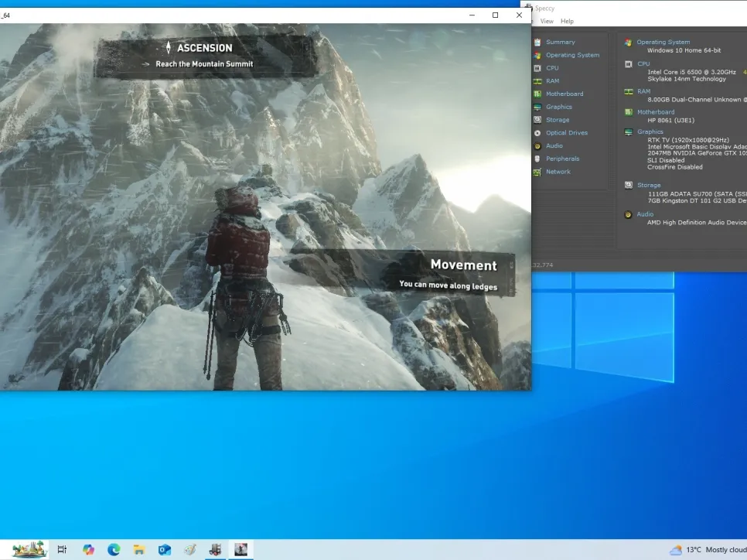Click the Audio speaker icon in summary panel
This screenshot has width=747, height=560.
[629, 214]
